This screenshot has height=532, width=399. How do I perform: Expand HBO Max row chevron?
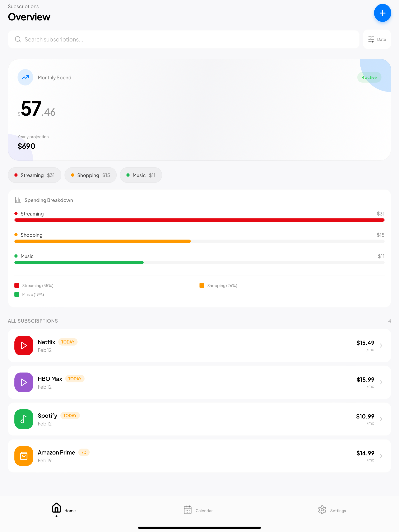point(381,382)
